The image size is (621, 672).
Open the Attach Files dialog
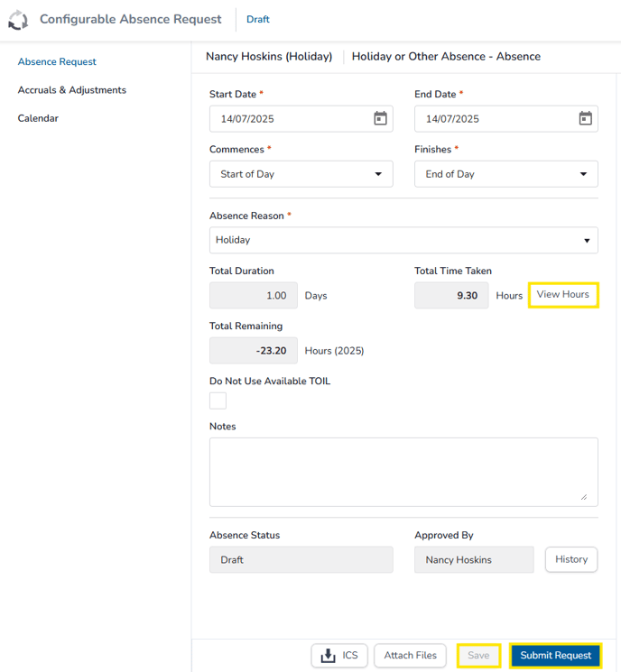(410, 655)
